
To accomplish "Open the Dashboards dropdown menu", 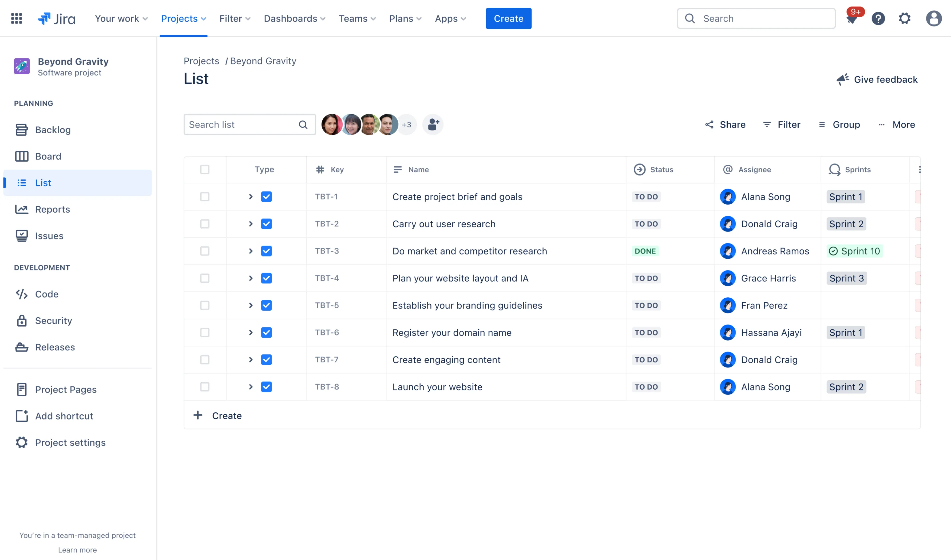I will click(295, 18).
